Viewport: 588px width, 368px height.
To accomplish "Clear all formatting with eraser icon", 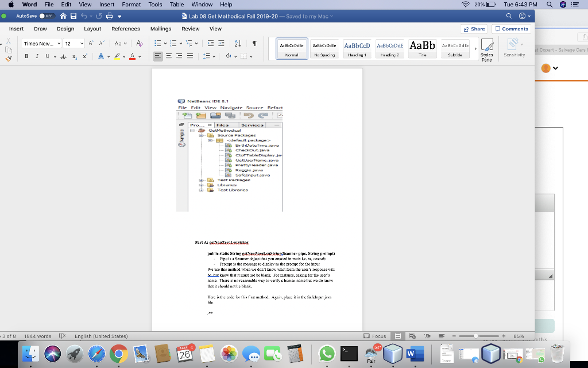I will click(139, 44).
